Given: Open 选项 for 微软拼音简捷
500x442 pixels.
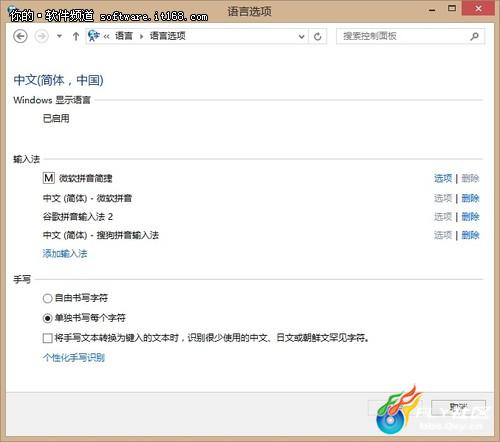Looking at the screenshot, I should pos(443,178).
